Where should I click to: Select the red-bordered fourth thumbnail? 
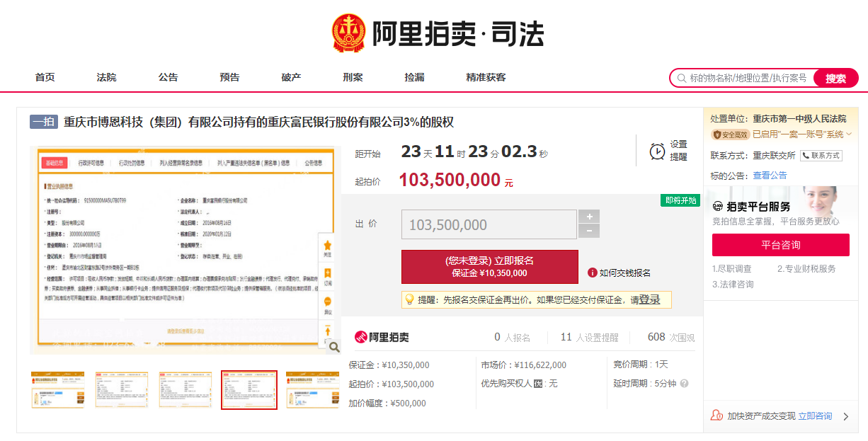tap(249, 389)
